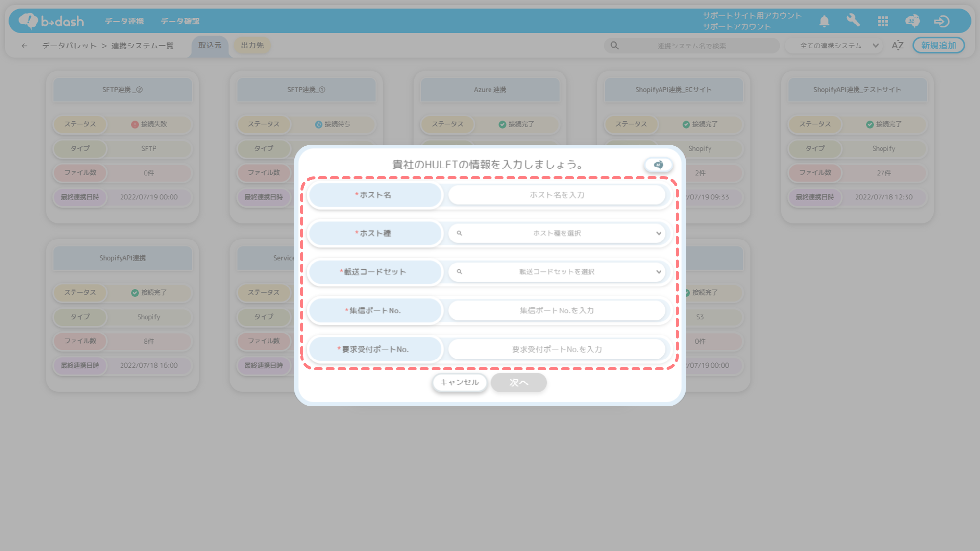Click the サポートサイト用アカウント account name

tap(752, 16)
